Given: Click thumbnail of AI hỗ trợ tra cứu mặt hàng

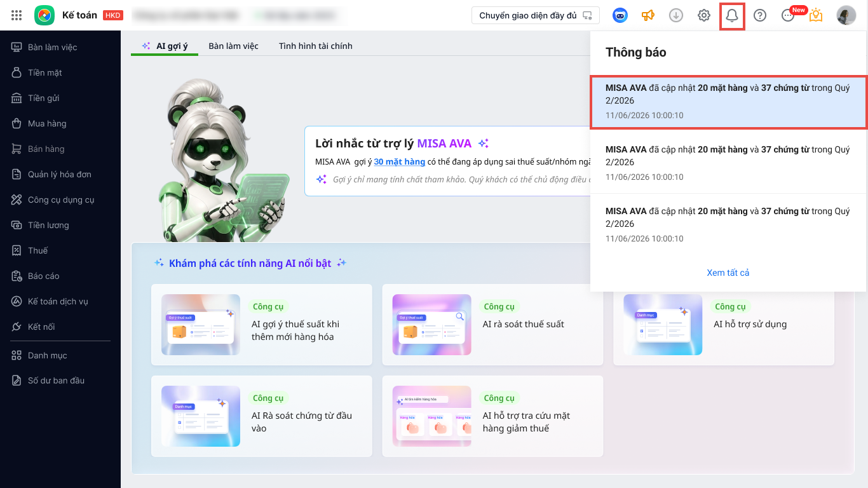Looking at the screenshot, I should (432, 416).
